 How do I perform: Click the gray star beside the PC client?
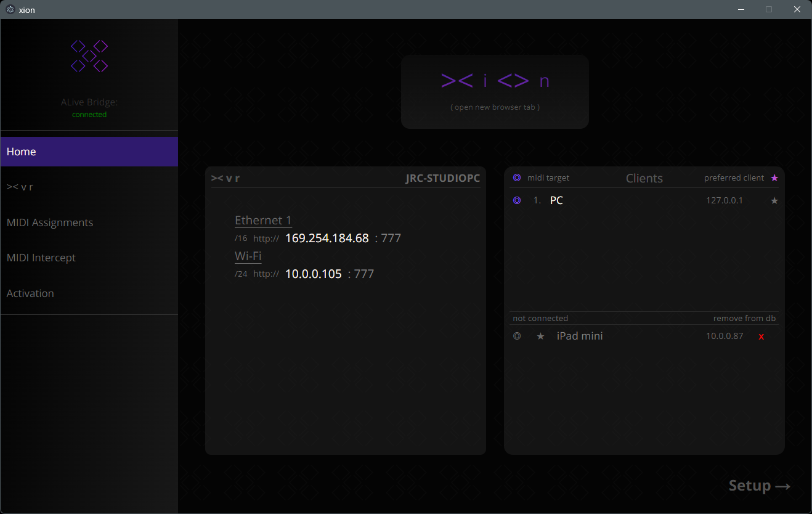774,200
